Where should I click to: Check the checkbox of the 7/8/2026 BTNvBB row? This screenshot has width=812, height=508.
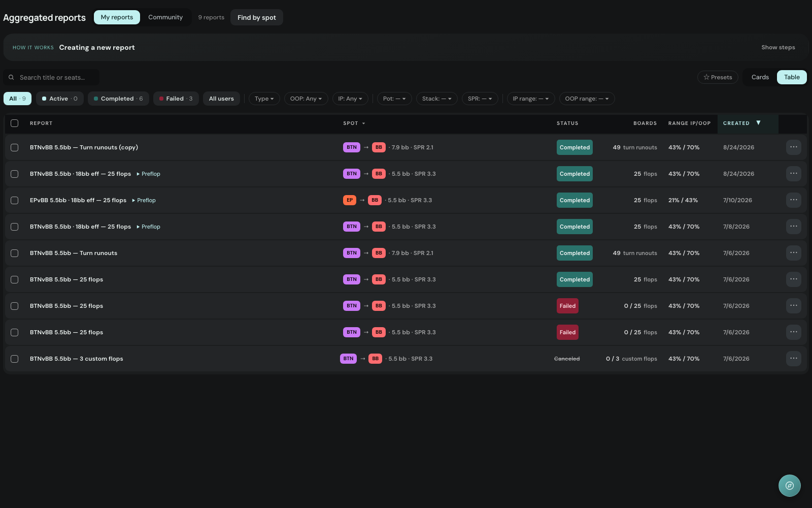click(15, 227)
